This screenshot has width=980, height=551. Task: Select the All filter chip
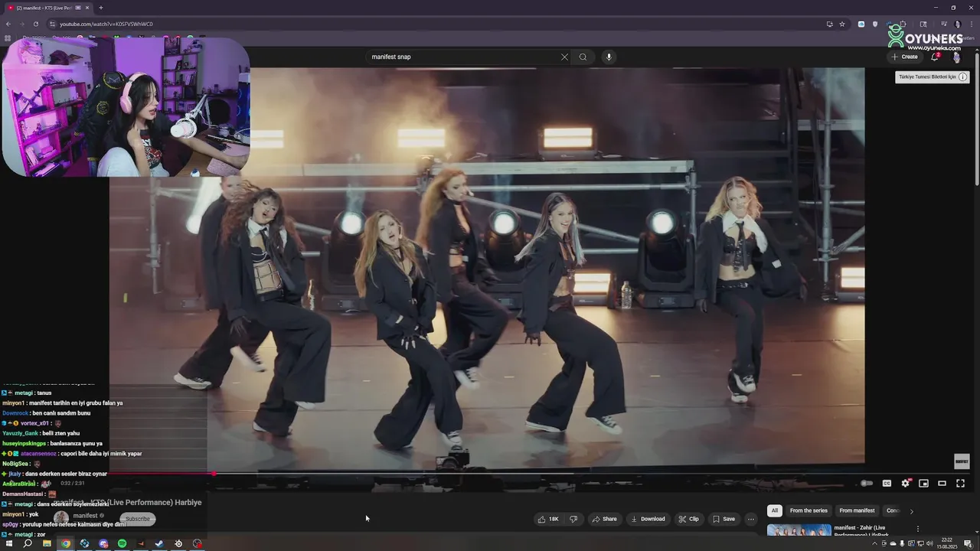coord(775,510)
